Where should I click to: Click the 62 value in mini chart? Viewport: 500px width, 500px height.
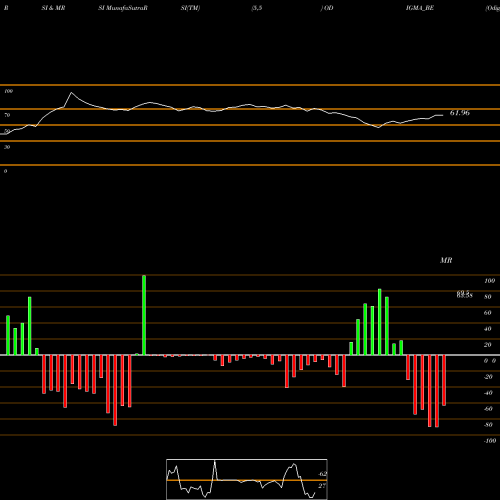[x=323, y=474]
